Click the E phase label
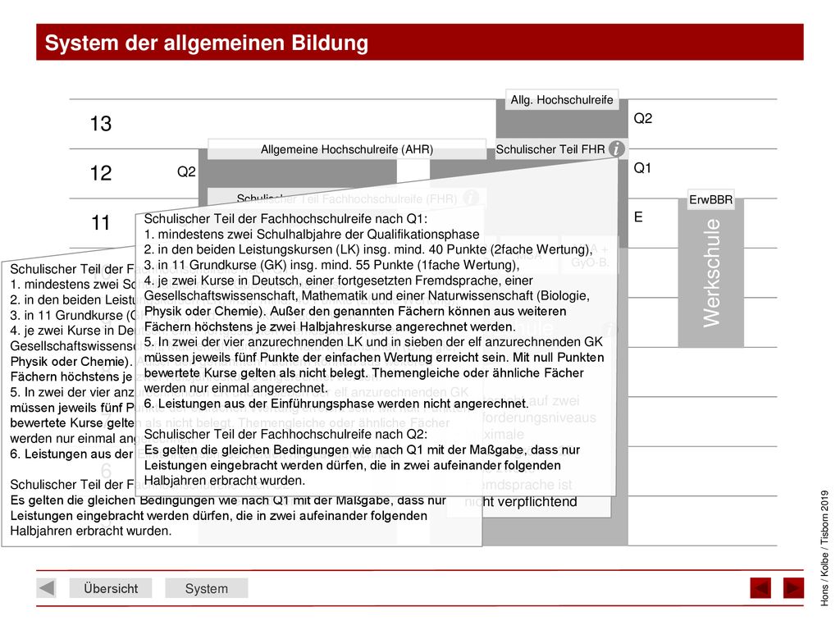840x630 pixels. (x=638, y=217)
